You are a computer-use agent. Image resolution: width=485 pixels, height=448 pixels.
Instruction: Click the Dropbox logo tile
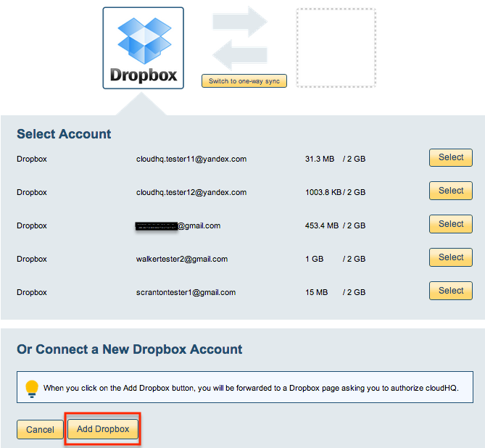point(144,48)
